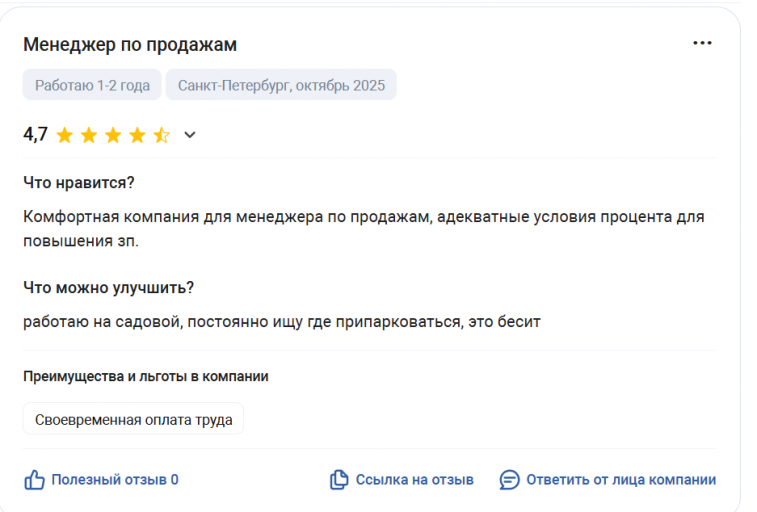
Task: Click 'Ссылка на отзыв' link
Action: tap(414, 480)
